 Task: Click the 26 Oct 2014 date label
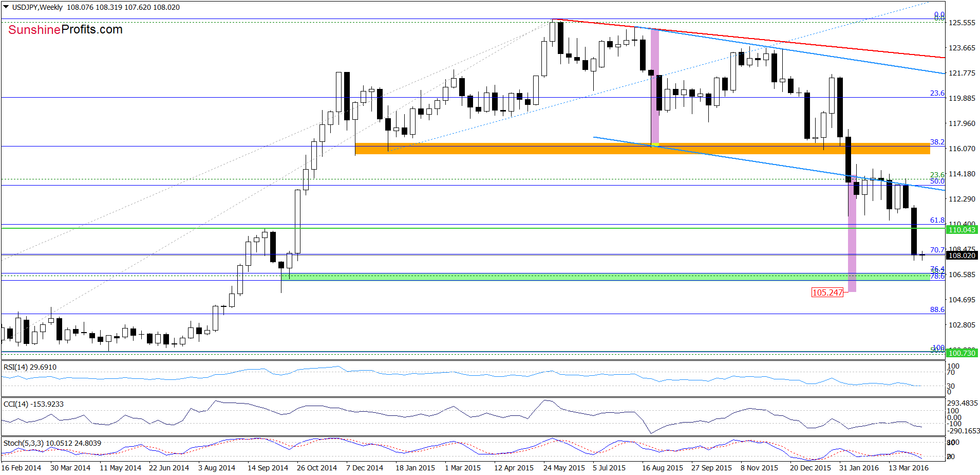pyautogui.click(x=317, y=468)
